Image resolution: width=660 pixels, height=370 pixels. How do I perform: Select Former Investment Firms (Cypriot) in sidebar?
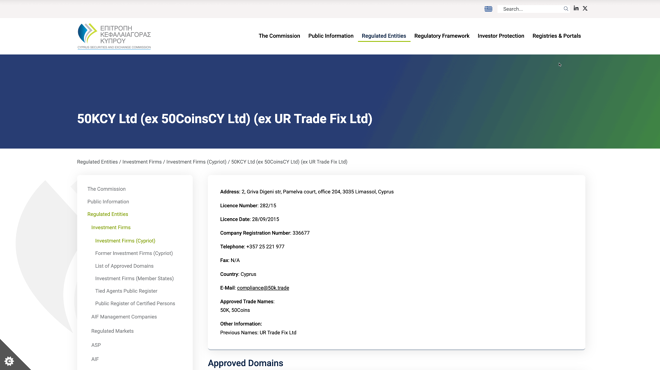(134, 253)
